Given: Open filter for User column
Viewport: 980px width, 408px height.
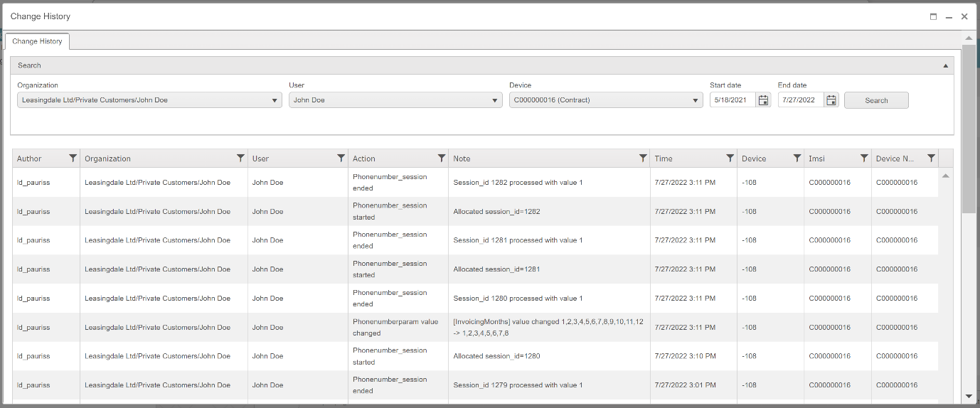Looking at the screenshot, I should tap(341, 159).
